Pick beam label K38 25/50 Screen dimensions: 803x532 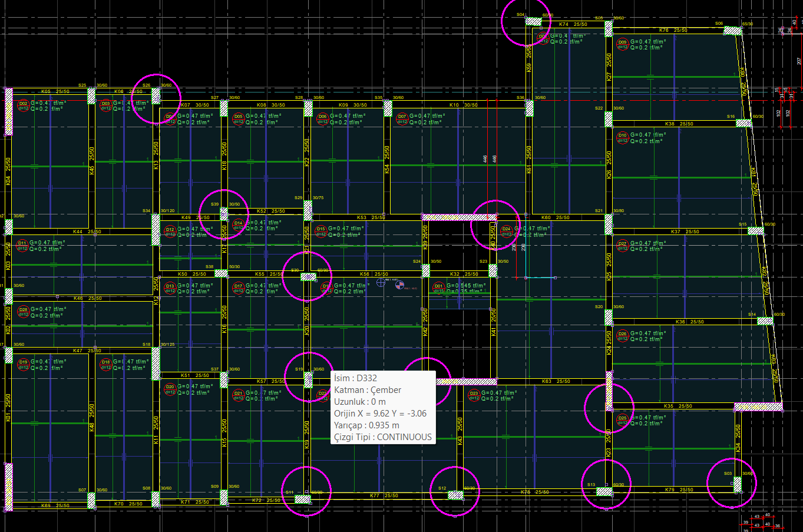point(679,124)
